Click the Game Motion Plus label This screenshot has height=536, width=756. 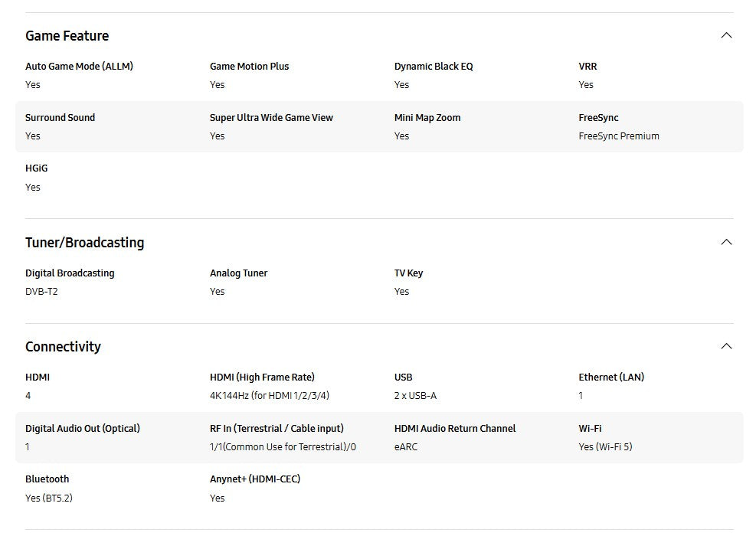pyautogui.click(x=249, y=67)
